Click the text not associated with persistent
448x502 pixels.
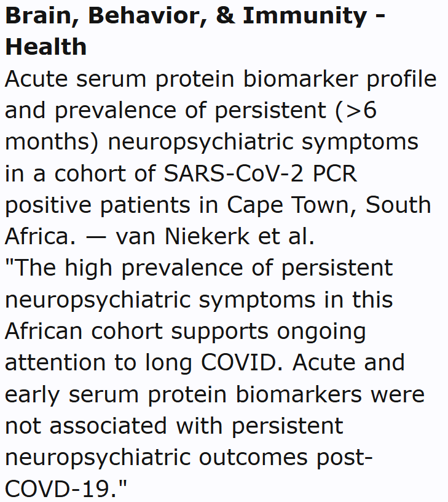(173, 425)
